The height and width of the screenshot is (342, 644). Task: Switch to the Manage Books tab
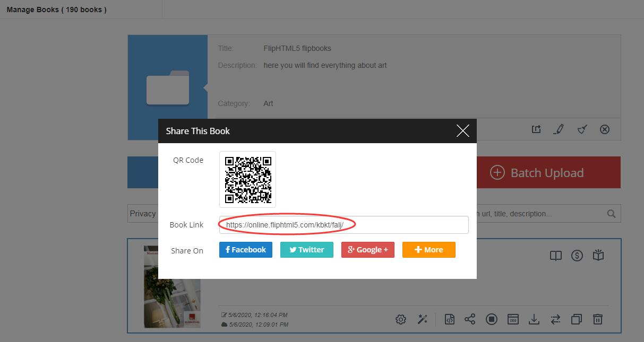[x=56, y=9]
